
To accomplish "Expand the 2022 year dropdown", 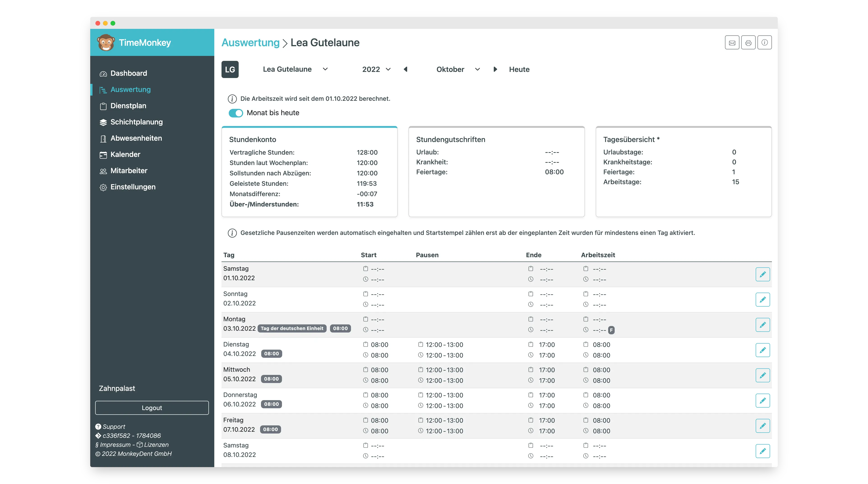I will (x=376, y=69).
